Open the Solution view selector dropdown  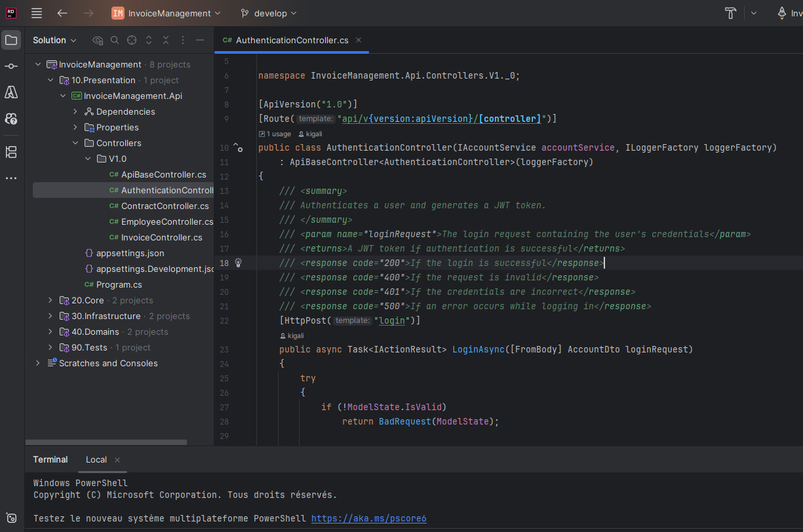click(55, 40)
